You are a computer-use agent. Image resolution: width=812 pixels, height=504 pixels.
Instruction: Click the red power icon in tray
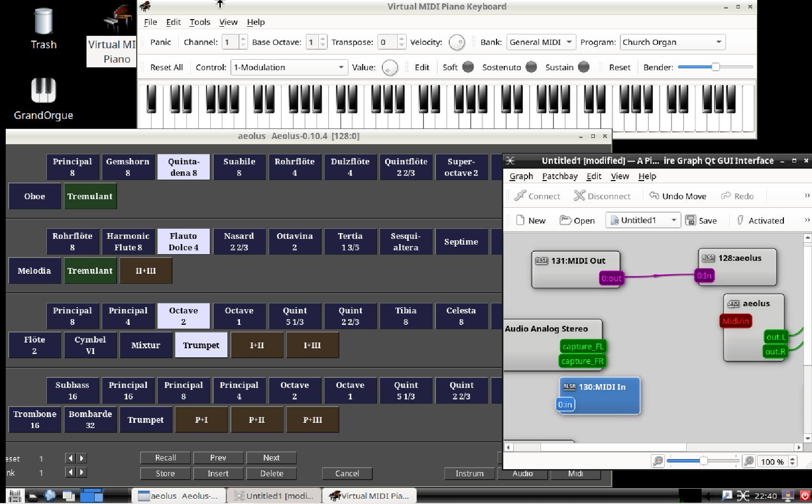(x=804, y=496)
